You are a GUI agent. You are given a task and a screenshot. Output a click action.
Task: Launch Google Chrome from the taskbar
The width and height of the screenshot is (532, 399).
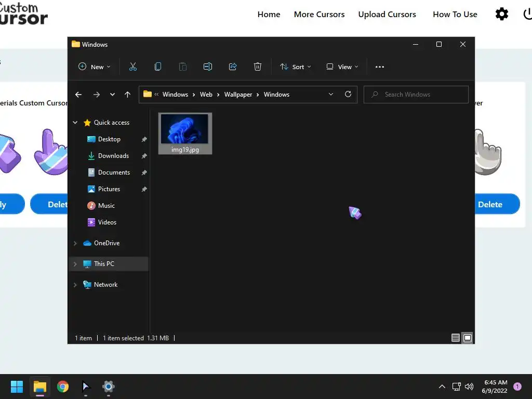click(x=63, y=387)
